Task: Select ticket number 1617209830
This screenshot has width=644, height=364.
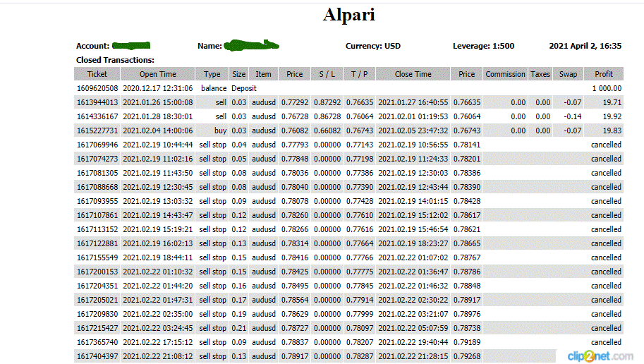Action: point(97,314)
